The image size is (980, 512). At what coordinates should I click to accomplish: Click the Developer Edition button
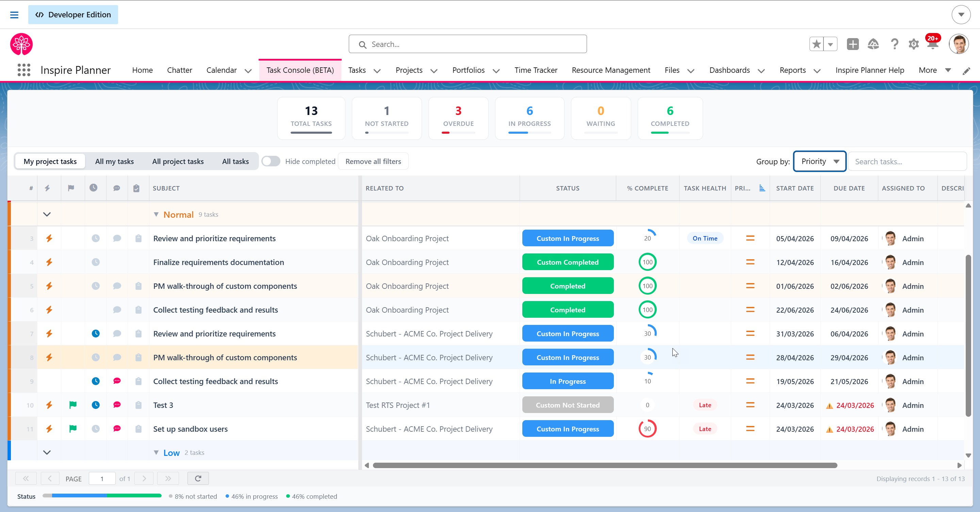coord(73,14)
